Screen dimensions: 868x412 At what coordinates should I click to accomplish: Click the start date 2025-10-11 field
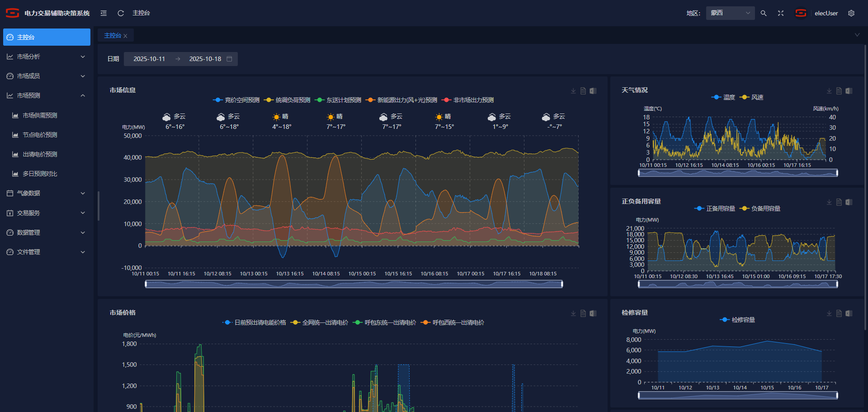[149, 59]
